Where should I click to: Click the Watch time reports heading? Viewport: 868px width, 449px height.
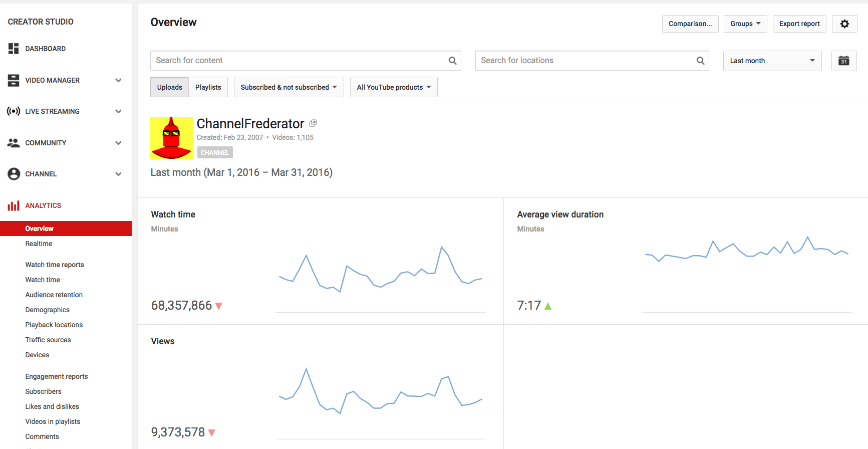click(55, 265)
